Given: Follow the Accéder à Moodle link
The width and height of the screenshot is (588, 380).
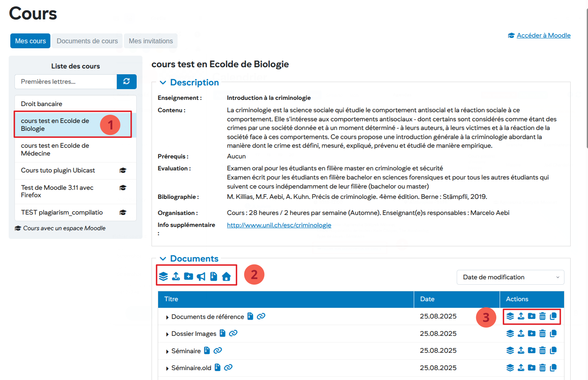Looking at the screenshot, I should (x=543, y=35).
